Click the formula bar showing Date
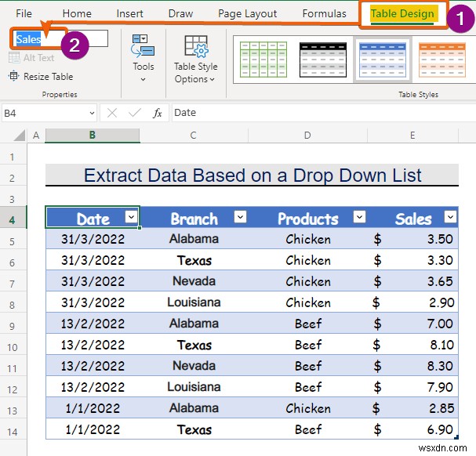Image resolution: width=476 pixels, height=456 pixels. (323, 113)
